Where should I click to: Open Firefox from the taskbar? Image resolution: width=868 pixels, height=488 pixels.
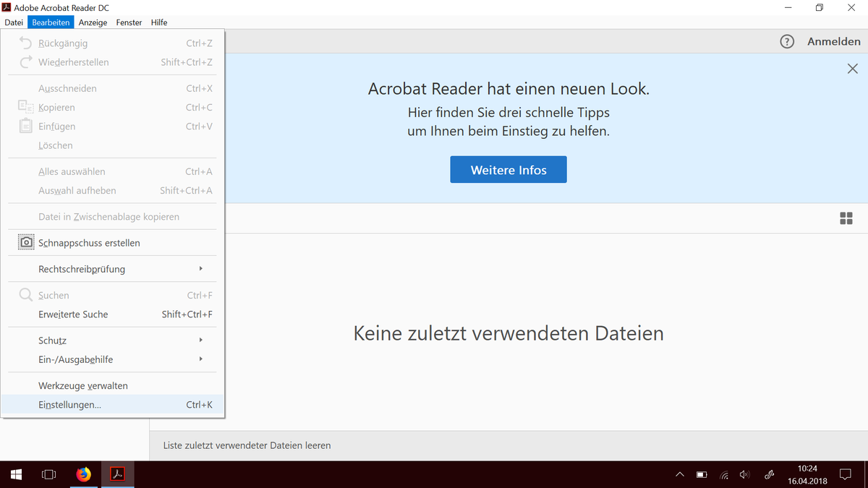[x=84, y=474]
